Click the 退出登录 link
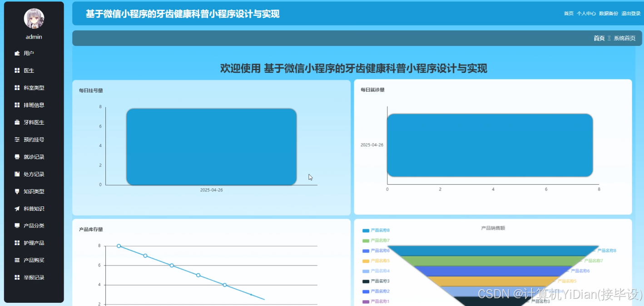644x306 pixels. 631,14
